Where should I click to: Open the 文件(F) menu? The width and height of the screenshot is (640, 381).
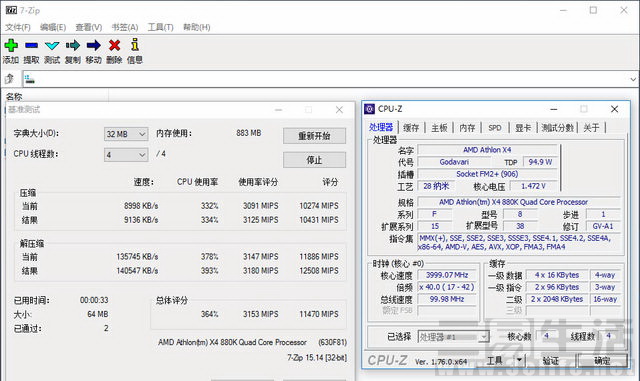pyautogui.click(x=18, y=27)
